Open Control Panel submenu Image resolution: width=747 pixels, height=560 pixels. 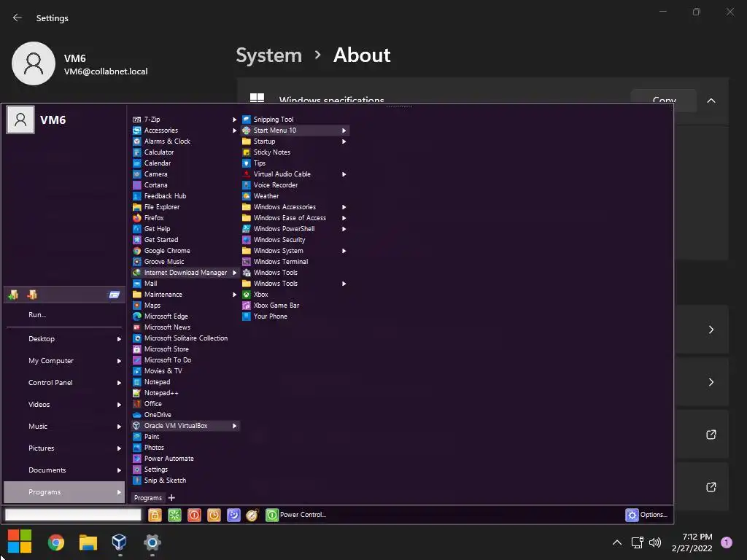(64, 383)
